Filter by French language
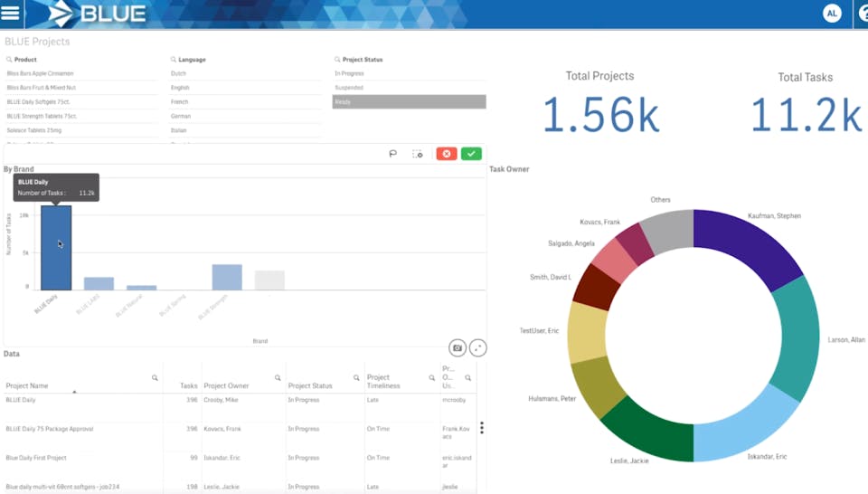 [245, 102]
